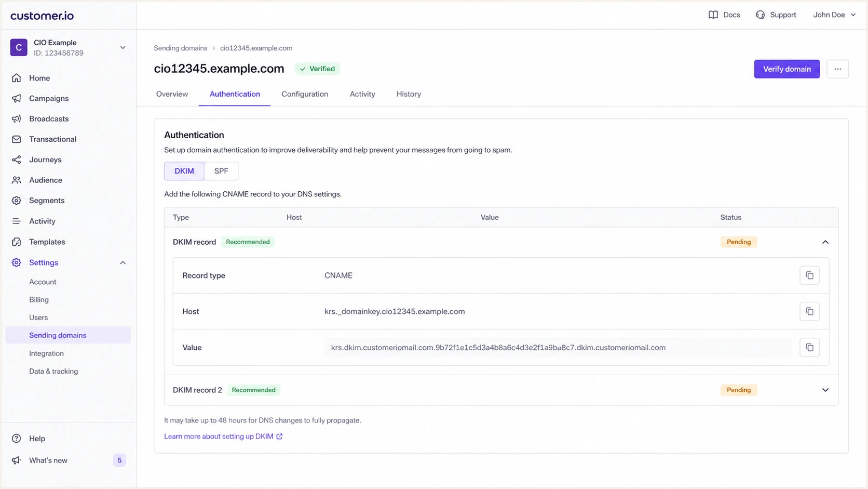
Task: Click the Verify domain button
Action: tap(786, 69)
